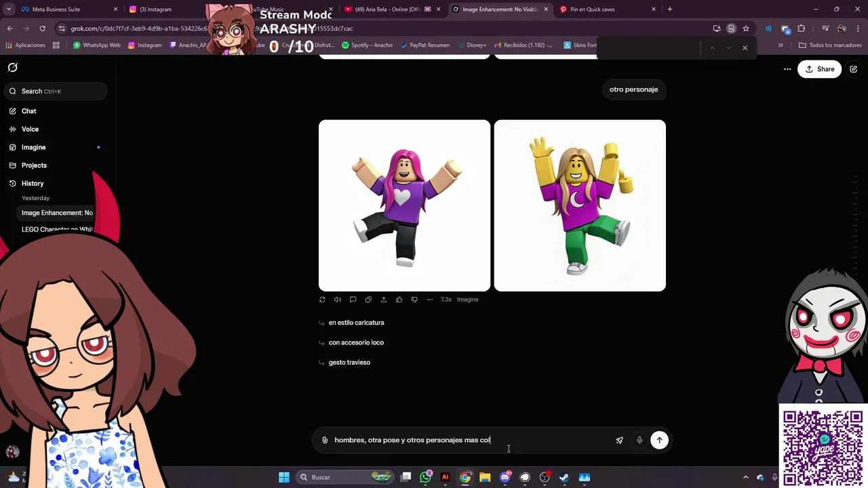This screenshot has width=868, height=488.
Task: Click the Share button
Action: tap(819, 69)
